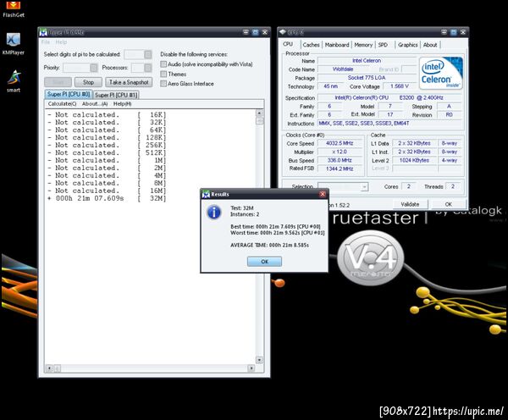Click the Code Name Wolfdale field

point(343,69)
